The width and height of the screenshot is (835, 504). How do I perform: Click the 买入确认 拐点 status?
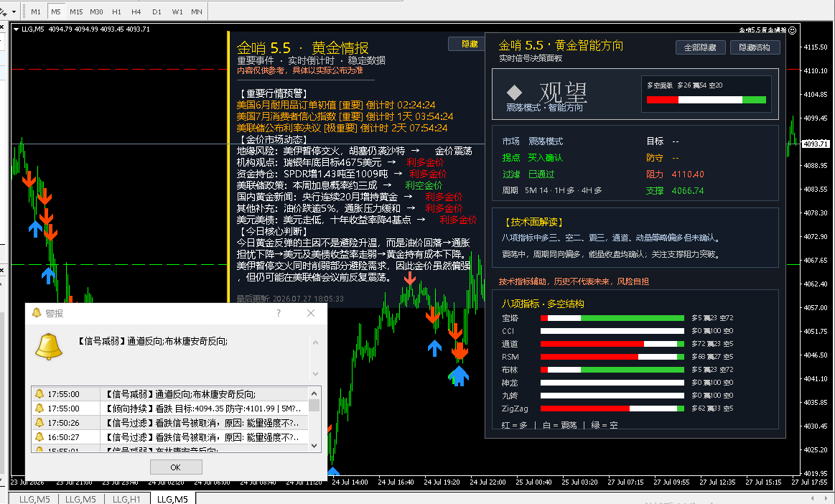546,158
